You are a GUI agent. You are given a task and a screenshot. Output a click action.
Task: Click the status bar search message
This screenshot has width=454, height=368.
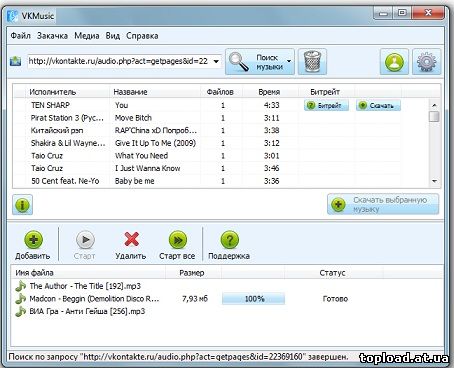coord(178,357)
